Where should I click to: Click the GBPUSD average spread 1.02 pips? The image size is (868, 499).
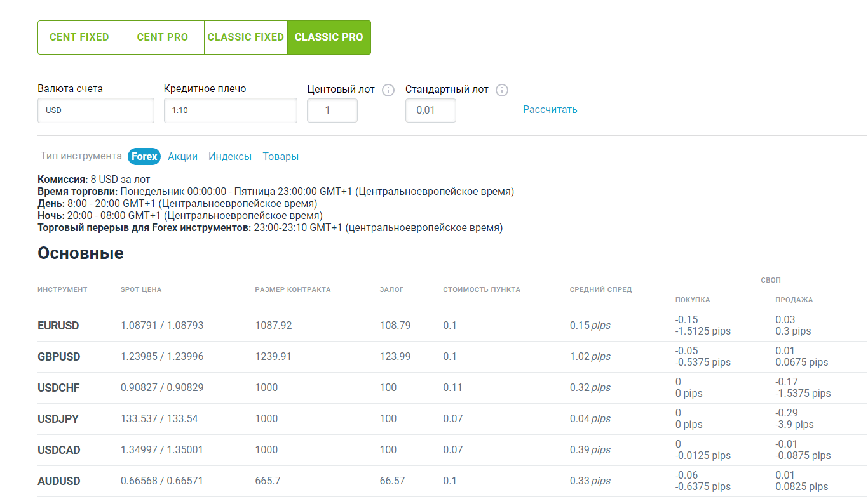tap(590, 357)
